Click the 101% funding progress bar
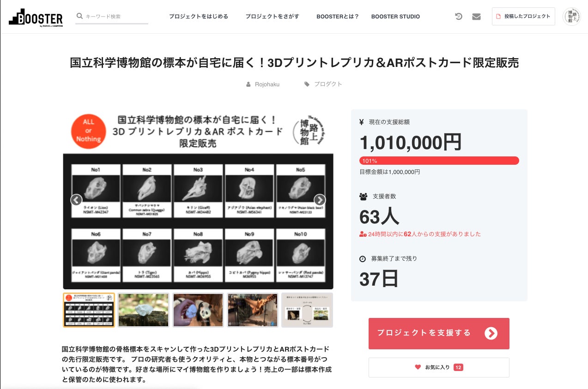This screenshot has height=389, width=588. 439,161
